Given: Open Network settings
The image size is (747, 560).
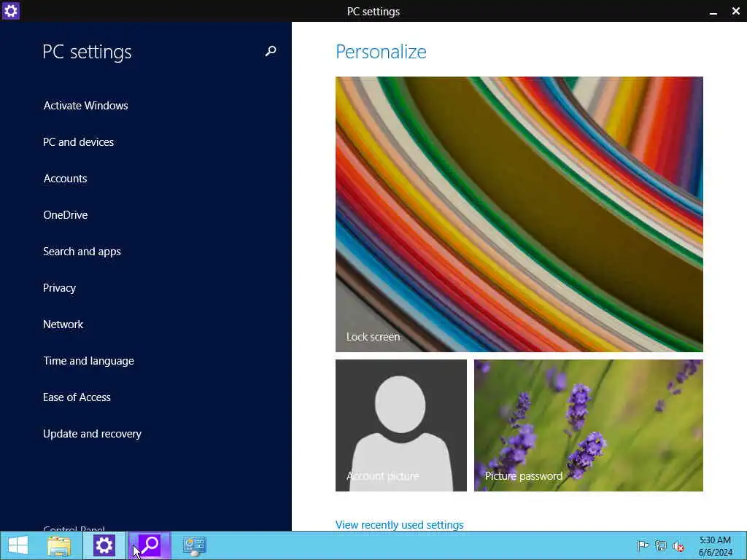Looking at the screenshot, I should (x=63, y=324).
